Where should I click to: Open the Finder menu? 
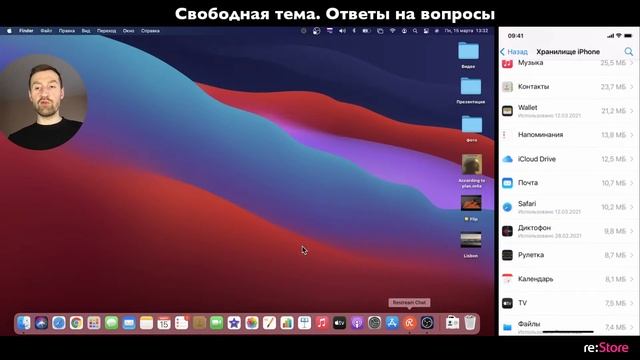point(26,31)
